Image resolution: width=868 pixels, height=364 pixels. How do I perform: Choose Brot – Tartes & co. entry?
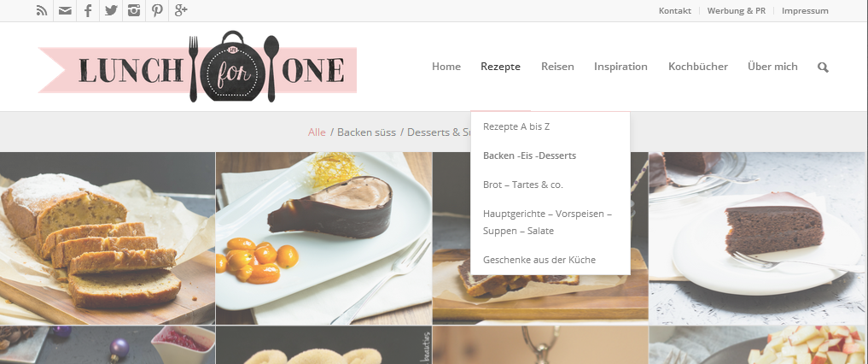pyautogui.click(x=523, y=185)
